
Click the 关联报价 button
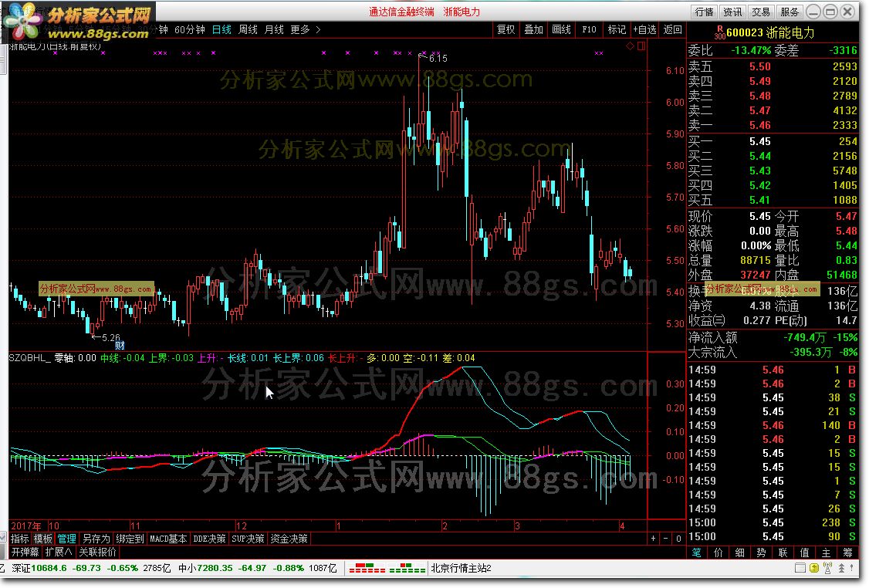(x=97, y=552)
